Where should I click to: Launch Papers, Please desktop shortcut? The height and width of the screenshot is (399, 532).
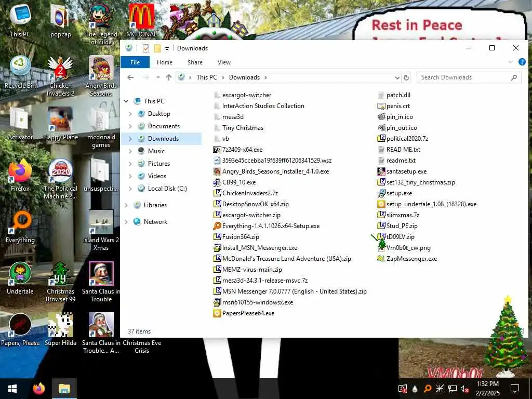pos(20,330)
